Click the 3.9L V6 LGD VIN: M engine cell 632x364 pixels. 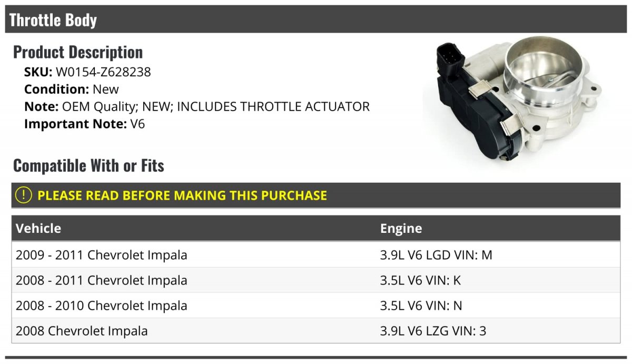pyautogui.click(x=436, y=255)
